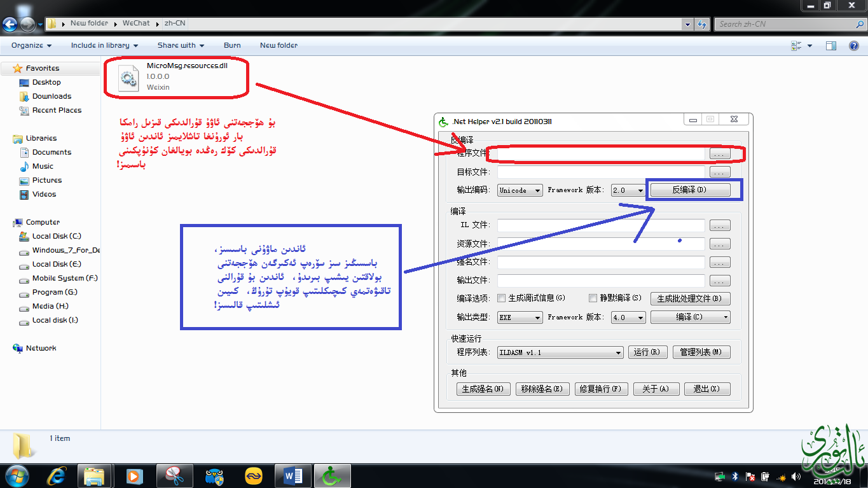Click the 目标文件 text field
The height and width of the screenshot is (488, 868).
point(601,172)
